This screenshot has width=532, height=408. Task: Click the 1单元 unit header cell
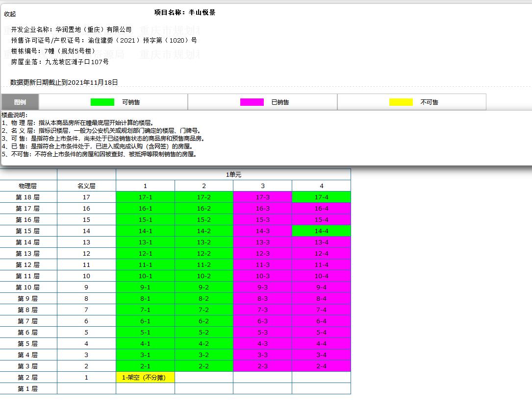click(233, 174)
